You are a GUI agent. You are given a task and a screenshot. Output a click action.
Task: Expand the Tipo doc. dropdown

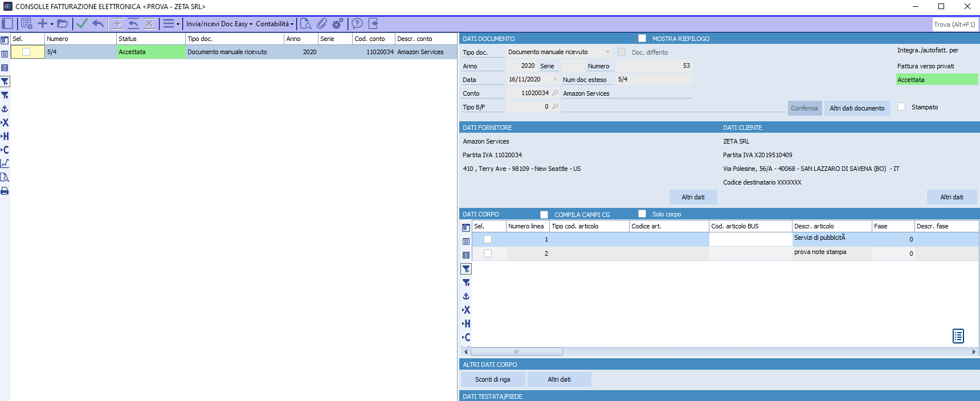point(607,52)
